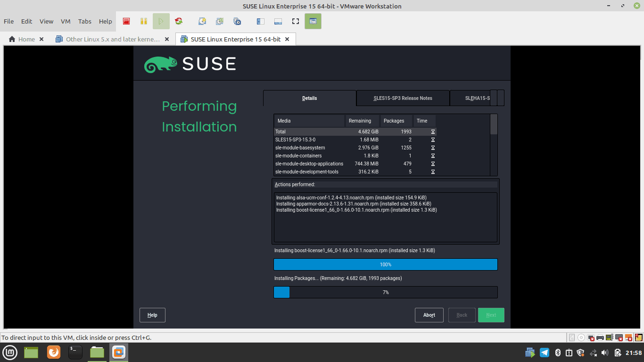Select the SLES15-SP3-15.3-0 row
The height and width of the screenshot is (362, 644).
[355, 140]
